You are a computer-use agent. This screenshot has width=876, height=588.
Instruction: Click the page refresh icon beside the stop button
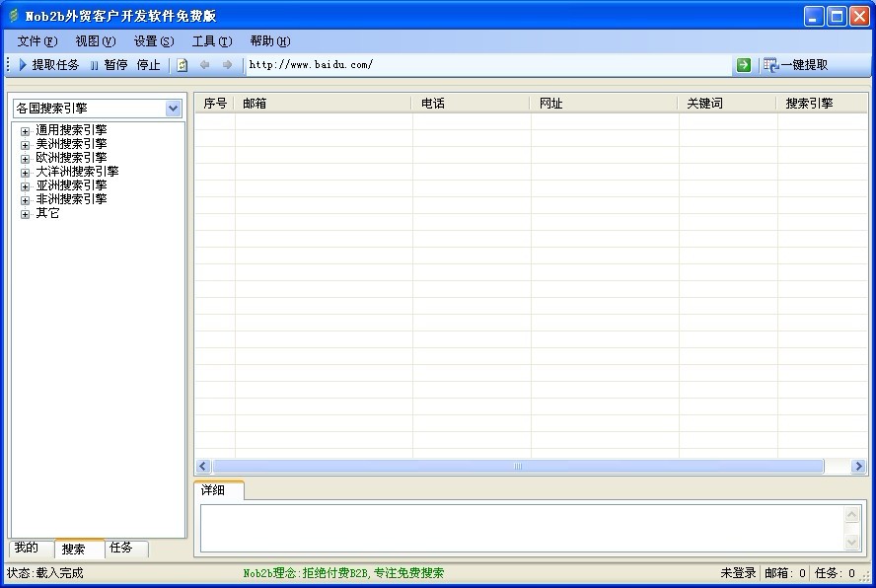[x=182, y=65]
